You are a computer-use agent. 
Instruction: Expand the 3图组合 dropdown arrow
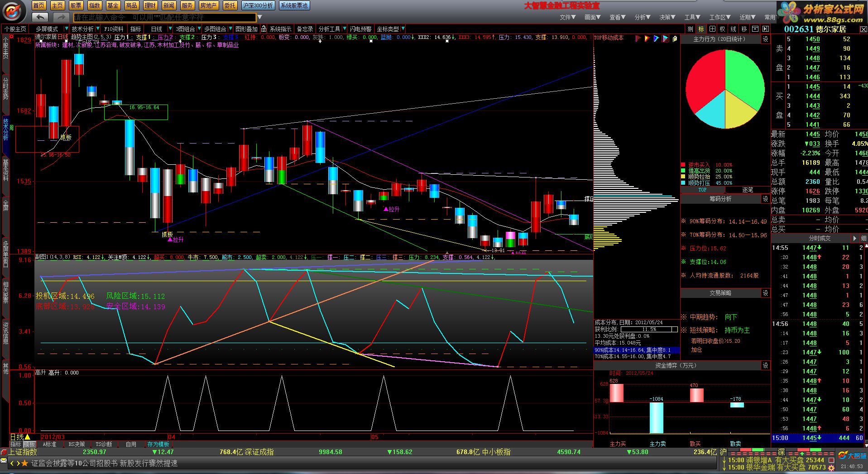click(x=199, y=29)
